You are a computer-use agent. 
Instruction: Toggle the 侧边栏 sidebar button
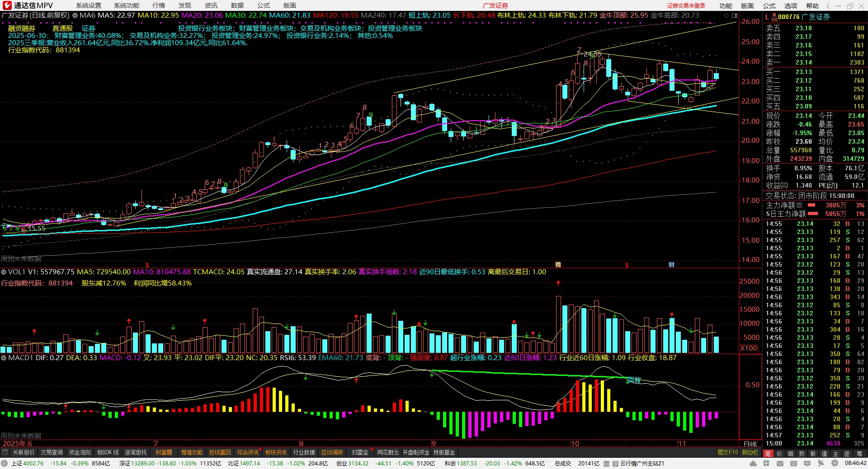750,452
